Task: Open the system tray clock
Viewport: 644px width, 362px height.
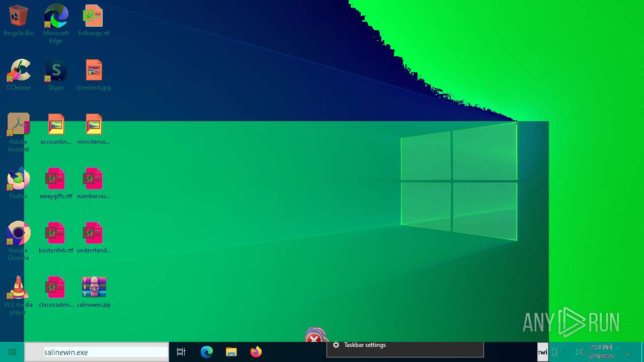Action: [601, 352]
